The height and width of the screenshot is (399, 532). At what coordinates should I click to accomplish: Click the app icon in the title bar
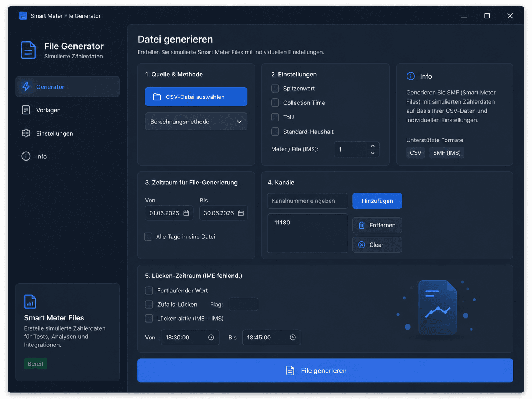click(x=23, y=16)
